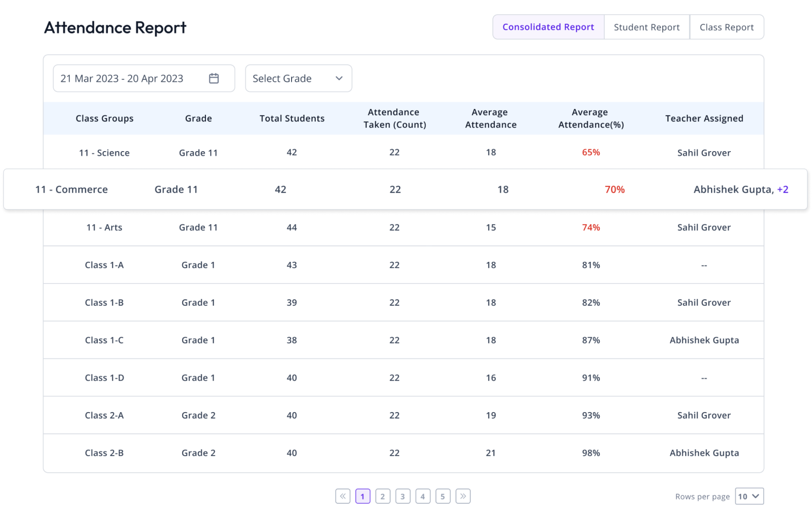Sort by Average Attendance(%) column header

[591, 118]
